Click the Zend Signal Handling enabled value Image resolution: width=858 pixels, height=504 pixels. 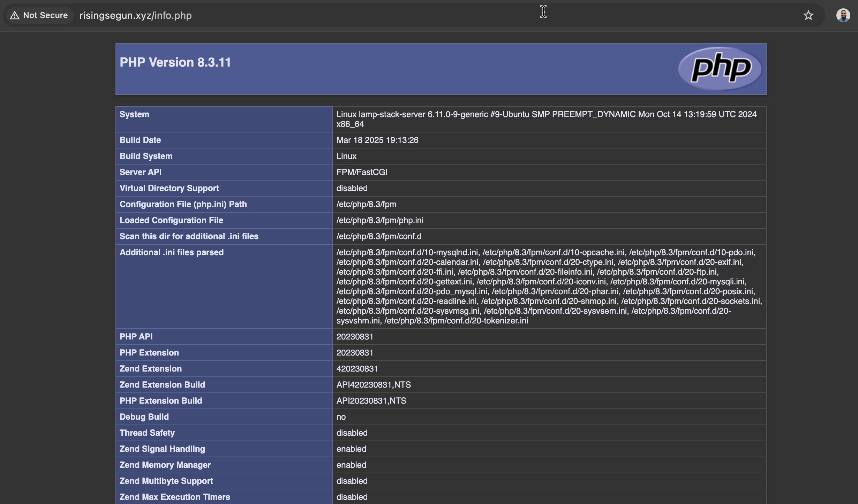pyautogui.click(x=351, y=449)
